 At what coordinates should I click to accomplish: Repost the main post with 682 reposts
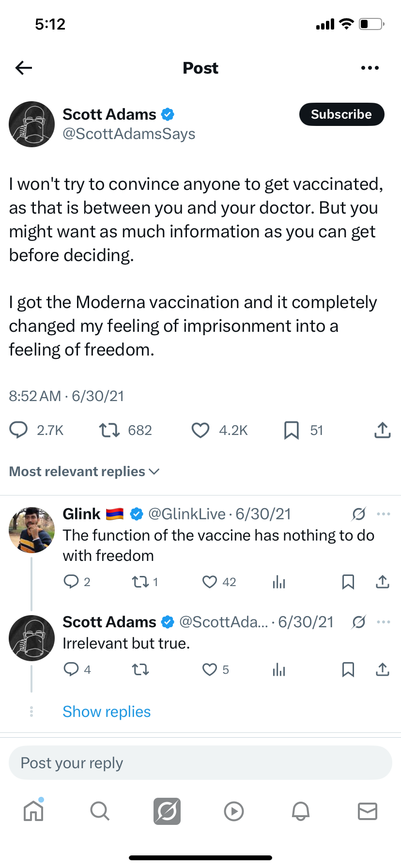pos(109,430)
